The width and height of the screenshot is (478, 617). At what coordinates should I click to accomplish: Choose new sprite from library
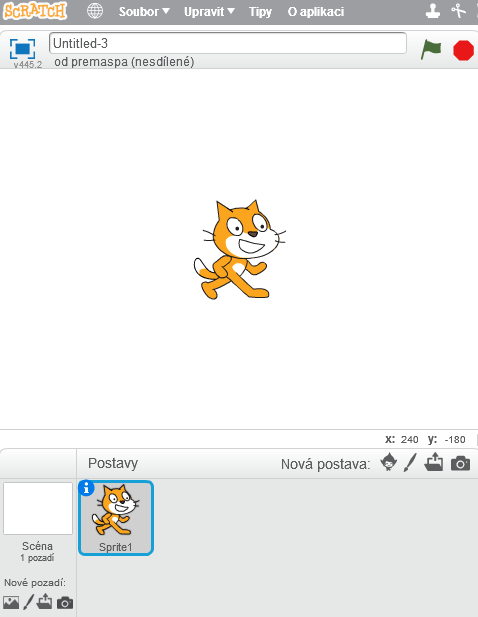pyautogui.click(x=389, y=462)
